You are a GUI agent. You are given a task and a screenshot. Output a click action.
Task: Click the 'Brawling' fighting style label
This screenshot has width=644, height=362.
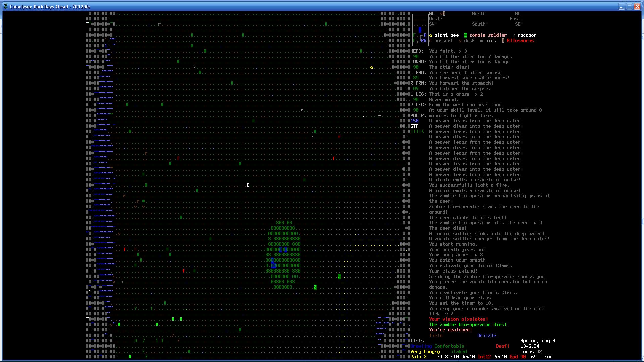(421, 346)
